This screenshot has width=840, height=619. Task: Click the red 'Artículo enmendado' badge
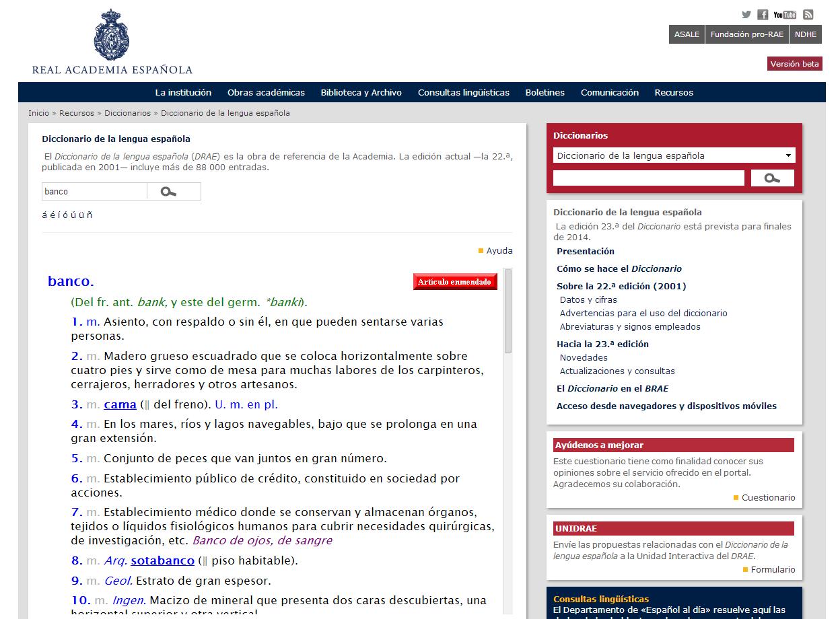coord(455,282)
